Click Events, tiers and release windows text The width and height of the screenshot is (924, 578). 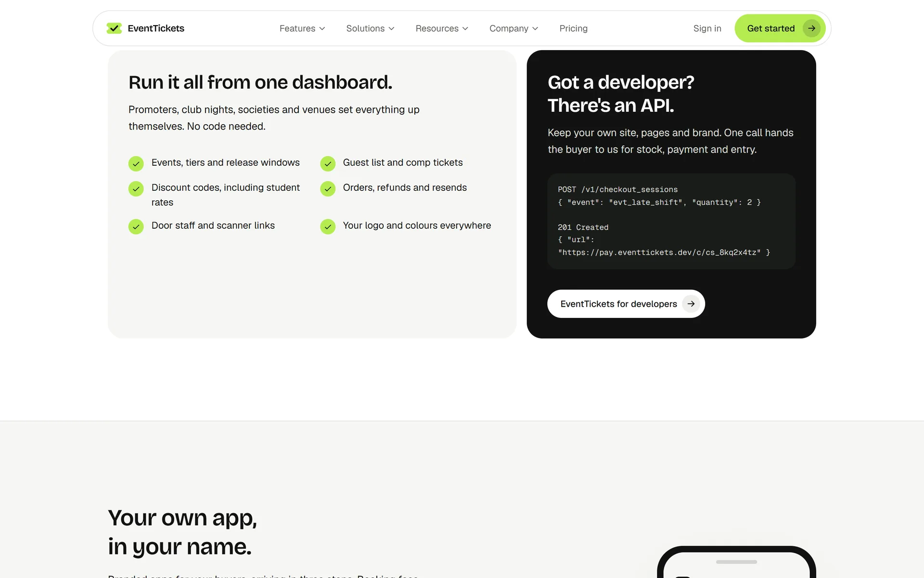tap(225, 163)
